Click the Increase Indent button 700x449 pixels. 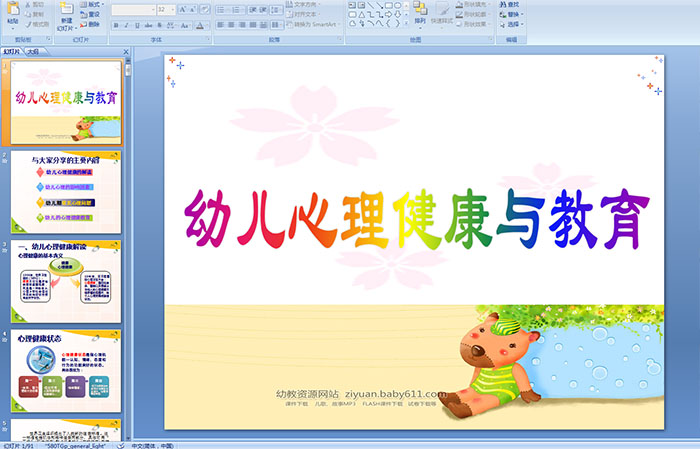tap(263, 9)
